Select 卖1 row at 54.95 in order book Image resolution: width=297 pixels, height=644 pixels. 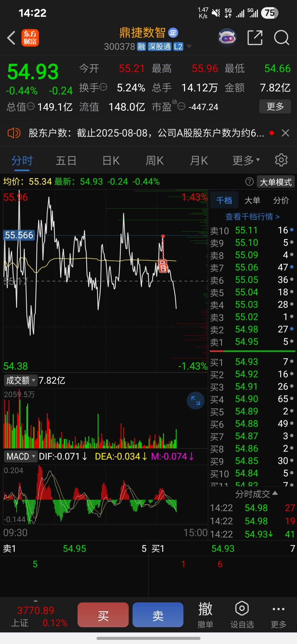[252, 342]
